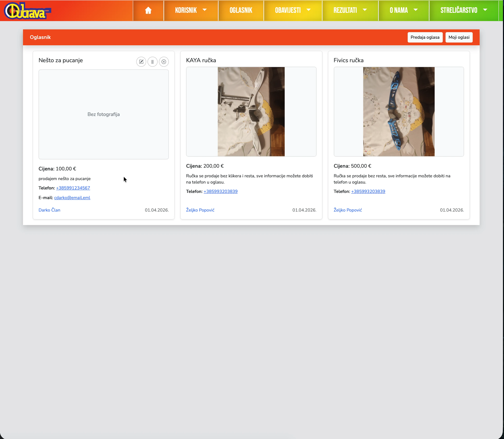Click phone link +385991234567
Image resolution: width=504 pixels, height=439 pixels.
pyautogui.click(x=73, y=188)
